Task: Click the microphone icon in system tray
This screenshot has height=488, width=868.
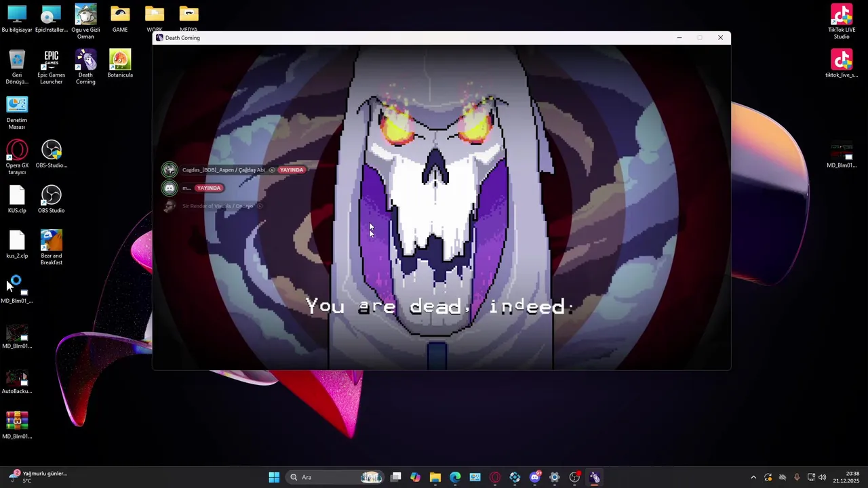Action: pyautogui.click(x=796, y=477)
